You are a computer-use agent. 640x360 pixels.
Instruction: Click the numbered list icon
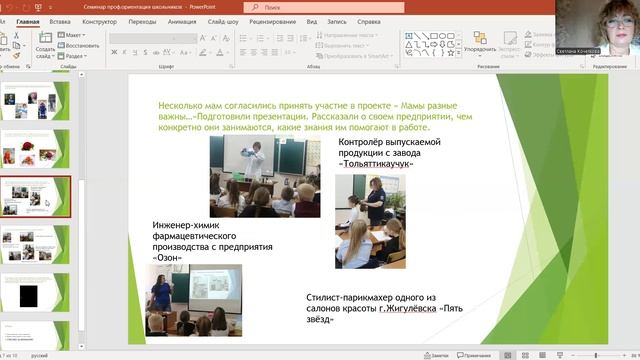[x=260, y=38]
